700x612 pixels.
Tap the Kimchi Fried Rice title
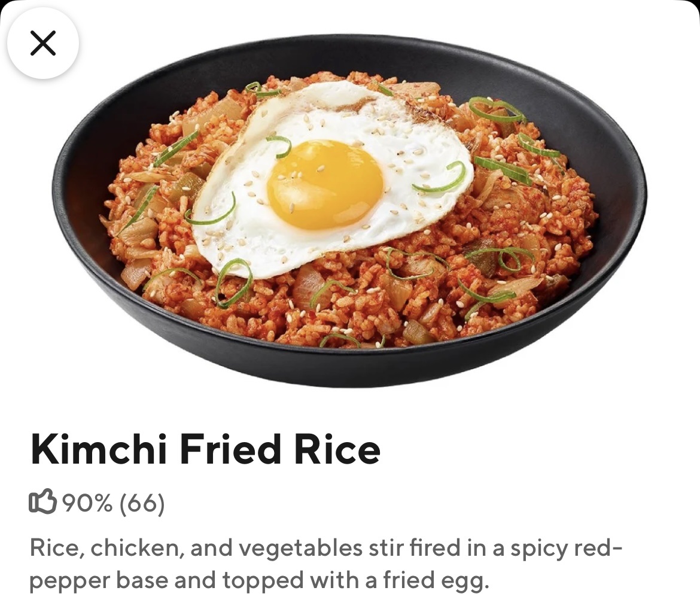pos(205,449)
